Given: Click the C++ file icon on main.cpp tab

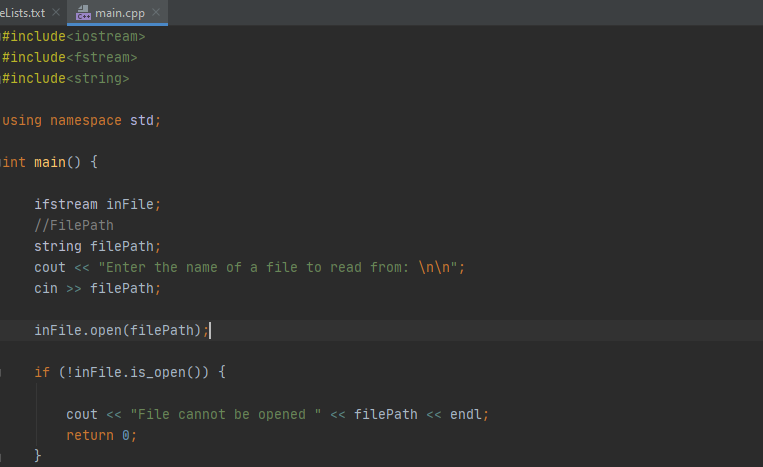Looking at the screenshot, I should point(83,13).
